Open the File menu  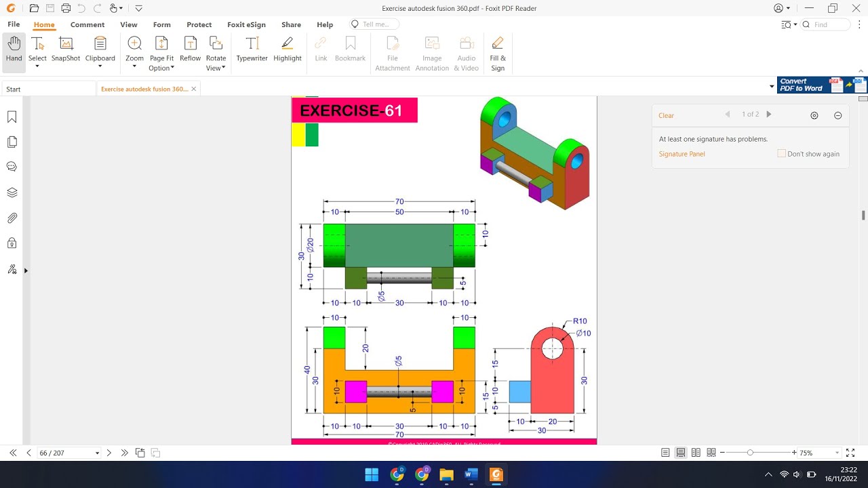14,24
